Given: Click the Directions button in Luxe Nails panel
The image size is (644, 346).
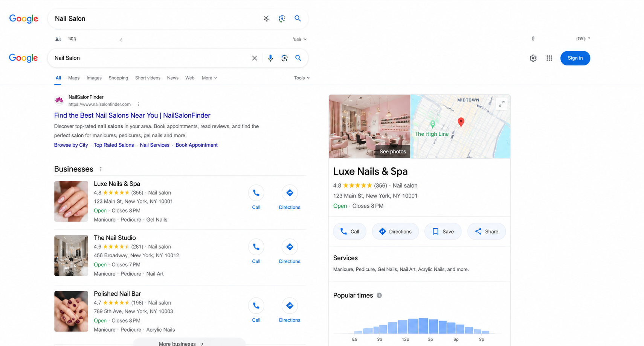Looking at the screenshot, I should tap(395, 231).
